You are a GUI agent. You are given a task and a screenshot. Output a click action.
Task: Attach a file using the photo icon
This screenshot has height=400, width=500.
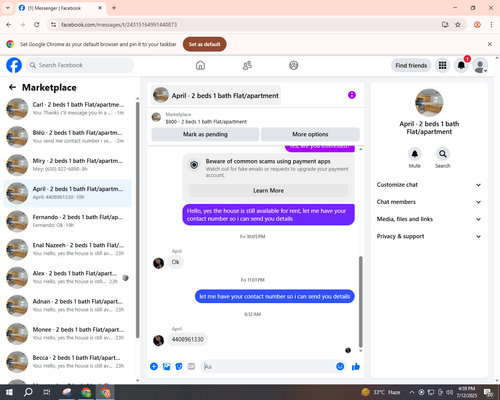click(166, 366)
